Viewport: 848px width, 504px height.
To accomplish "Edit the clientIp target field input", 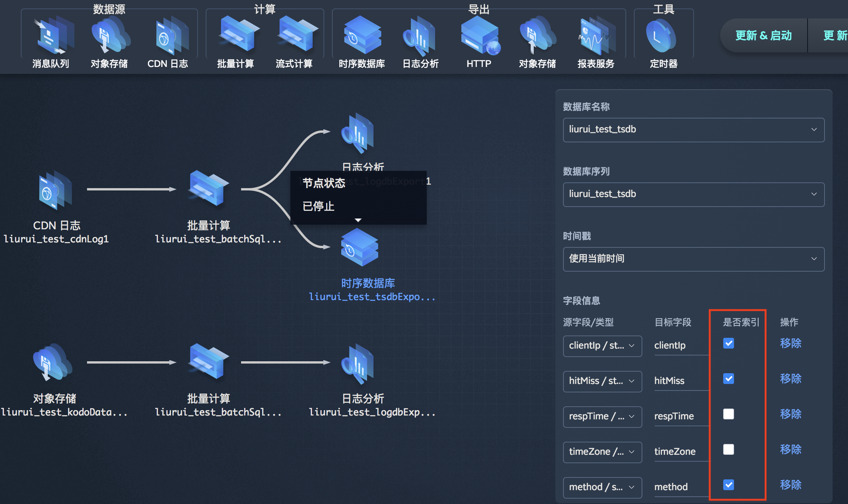I will click(681, 345).
